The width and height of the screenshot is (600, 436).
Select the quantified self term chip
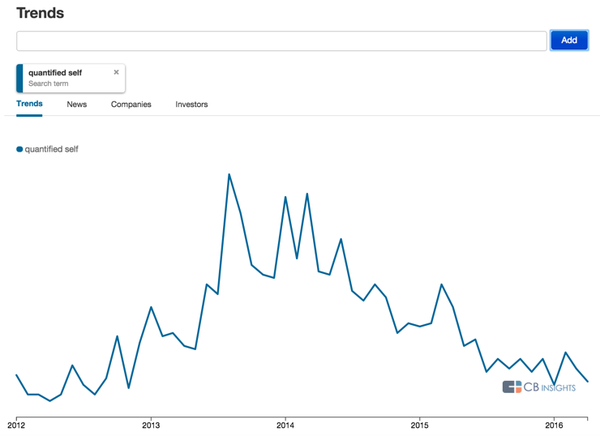[x=71, y=78]
